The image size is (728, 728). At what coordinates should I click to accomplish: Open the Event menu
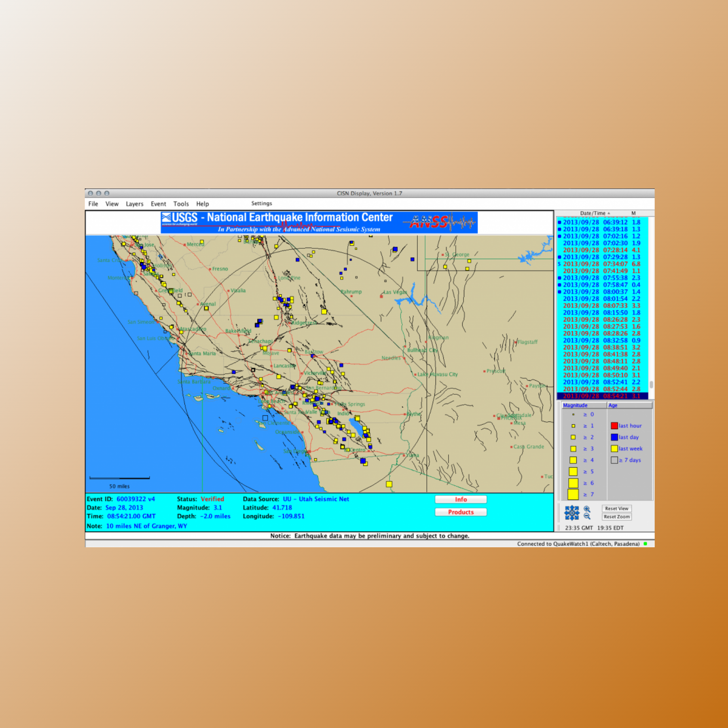tap(159, 204)
